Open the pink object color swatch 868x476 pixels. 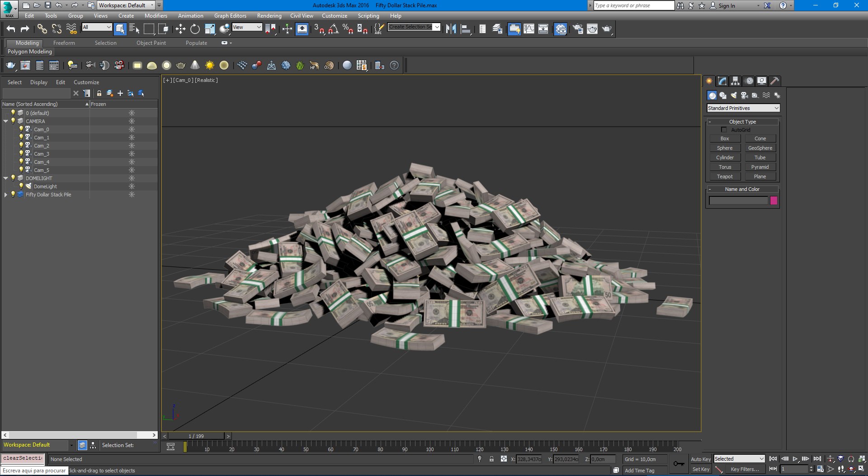[774, 200]
